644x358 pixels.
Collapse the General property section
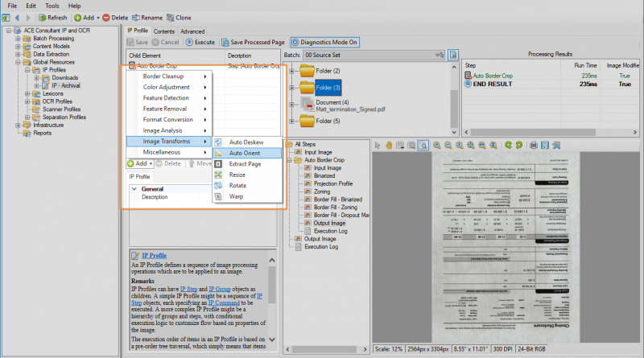[135, 189]
